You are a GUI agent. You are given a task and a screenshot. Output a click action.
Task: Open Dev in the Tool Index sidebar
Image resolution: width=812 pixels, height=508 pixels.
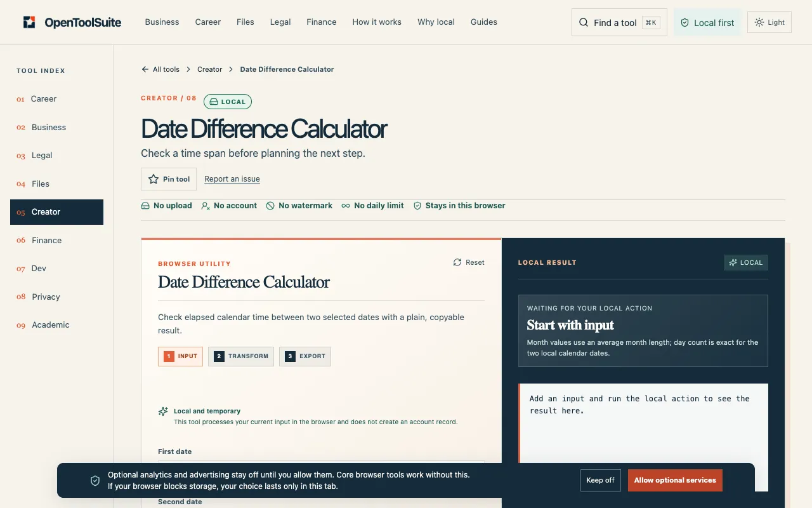56,269
